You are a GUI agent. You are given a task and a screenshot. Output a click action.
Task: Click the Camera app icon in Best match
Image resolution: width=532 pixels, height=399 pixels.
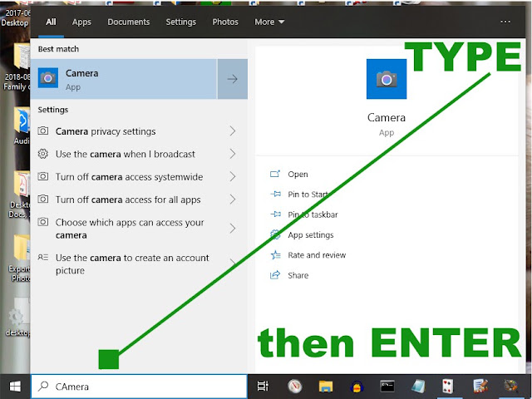48,78
